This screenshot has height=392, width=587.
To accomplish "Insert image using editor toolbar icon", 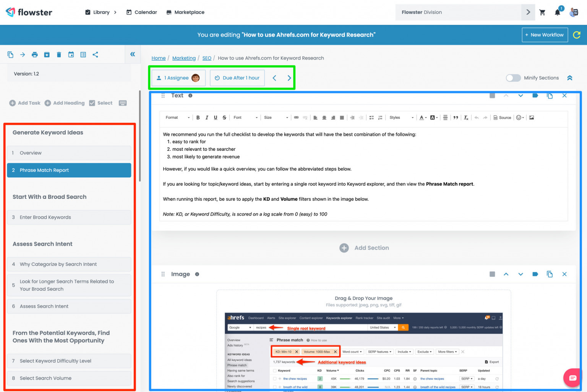I will (531, 118).
